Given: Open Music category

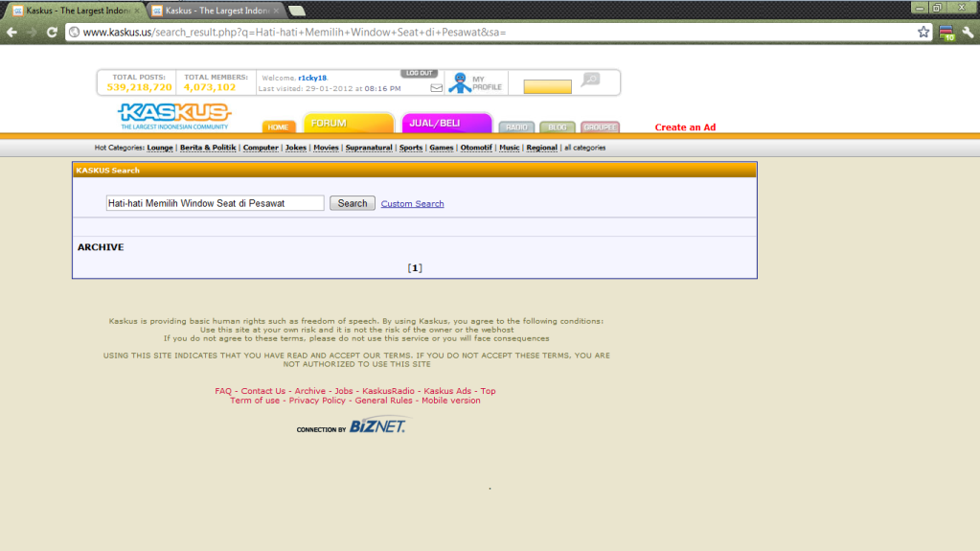Looking at the screenshot, I should (510, 148).
